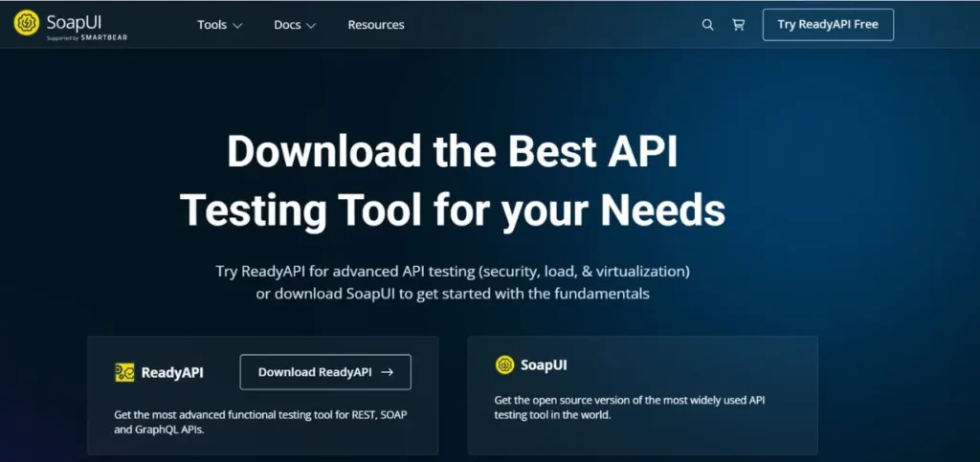This screenshot has height=462, width=980.
Task: Click the 'Testing Tool for your Needs' headline
Action: point(453,209)
